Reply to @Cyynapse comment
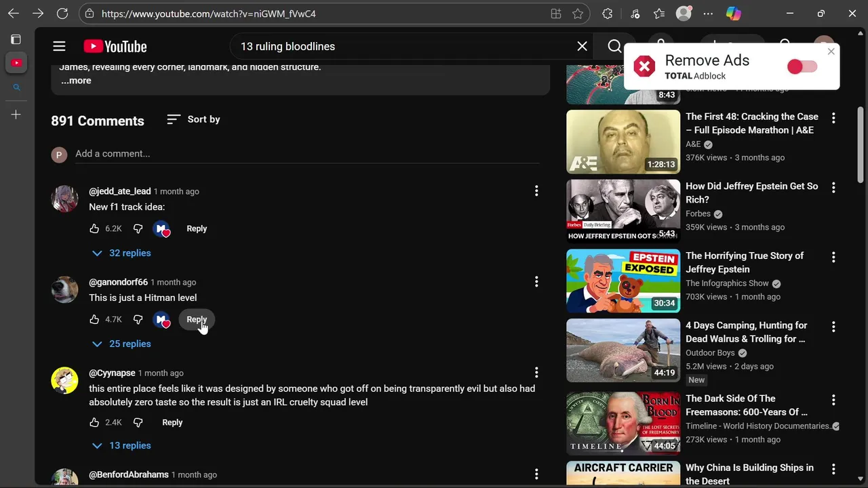Screen dimensions: 868x488 pos(172,422)
